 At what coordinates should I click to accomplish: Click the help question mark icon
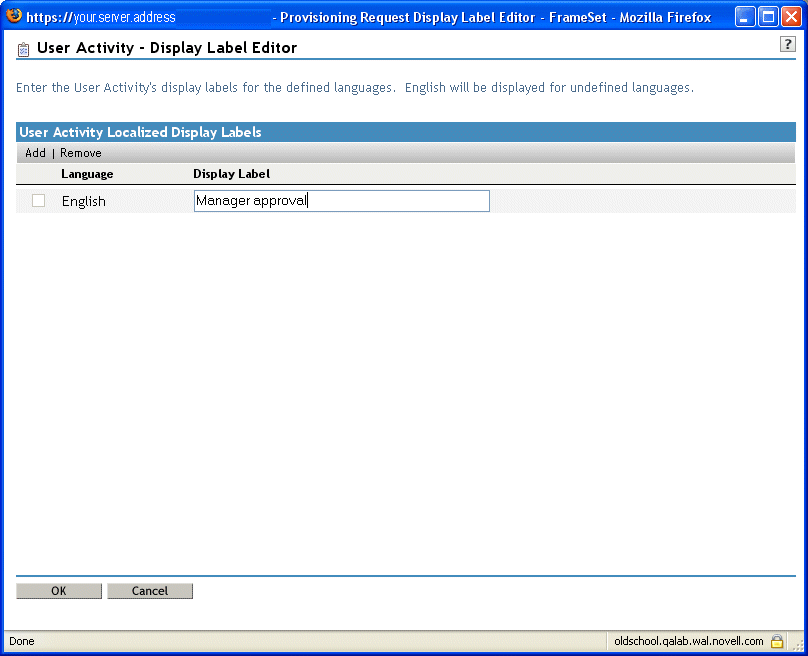tap(787, 44)
